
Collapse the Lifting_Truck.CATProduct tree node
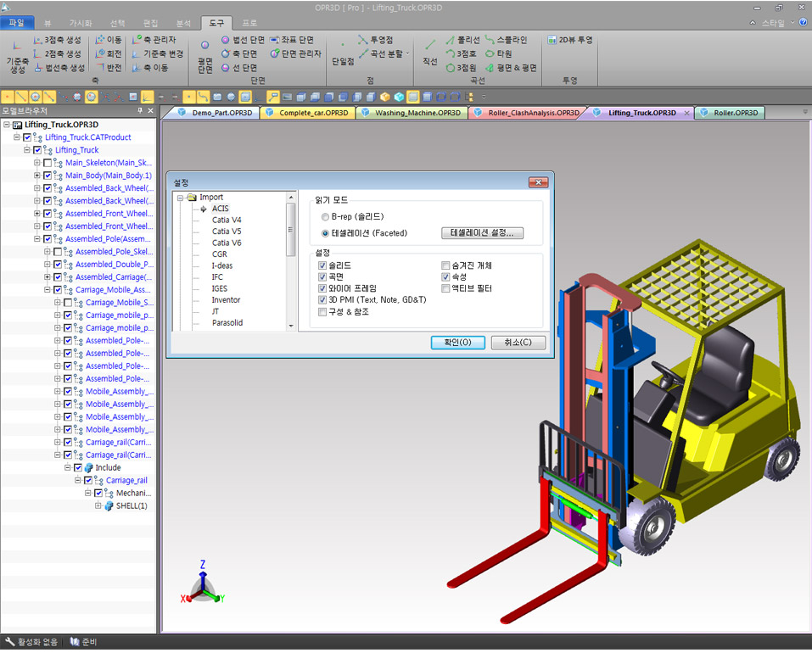tap(17, 137)
